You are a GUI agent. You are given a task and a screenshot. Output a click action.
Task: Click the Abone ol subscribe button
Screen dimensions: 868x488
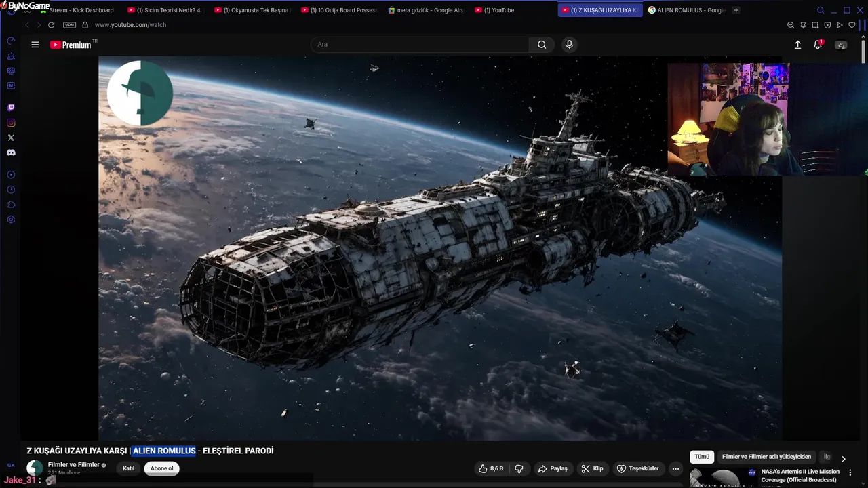tap(161, 468)
